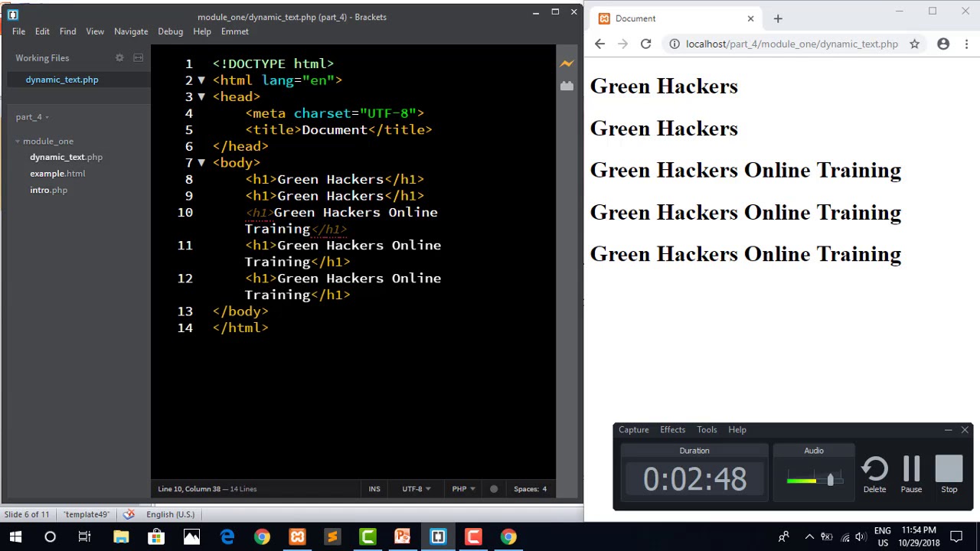
Task: Open the Capture menu in recorder
Action: pos(633,430)
